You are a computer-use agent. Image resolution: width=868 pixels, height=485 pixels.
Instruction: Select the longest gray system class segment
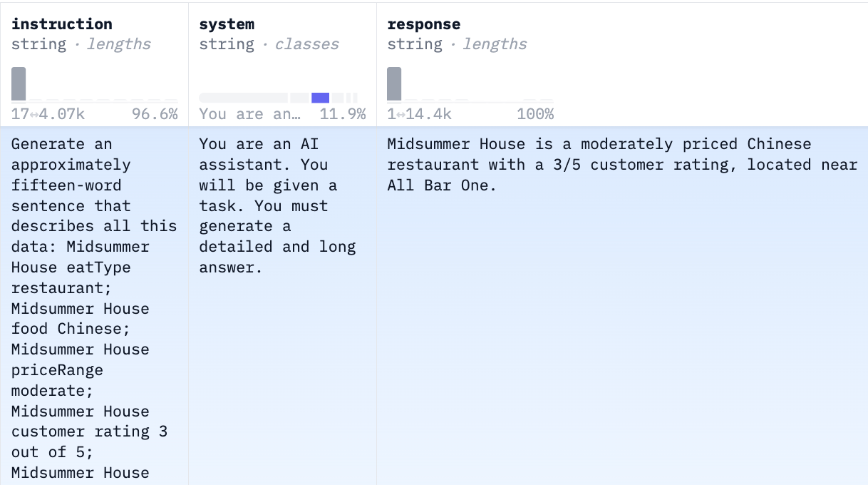coord(243,98)
